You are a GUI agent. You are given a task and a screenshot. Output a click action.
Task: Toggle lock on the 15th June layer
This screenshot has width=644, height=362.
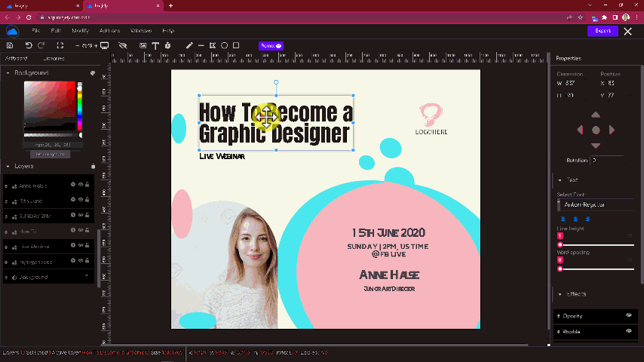(87, 200)
